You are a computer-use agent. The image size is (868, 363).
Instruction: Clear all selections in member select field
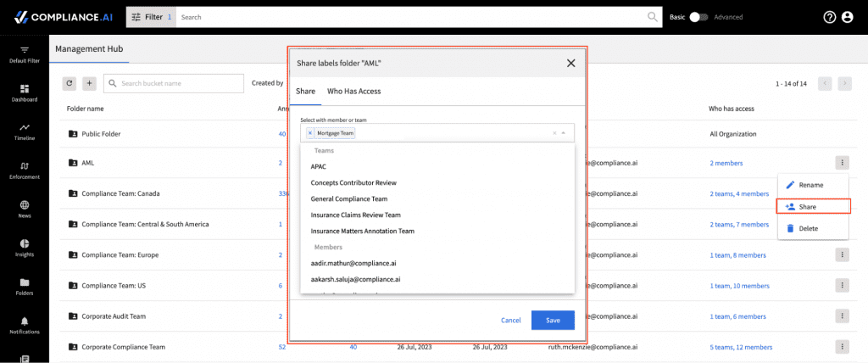coord(554,133)
